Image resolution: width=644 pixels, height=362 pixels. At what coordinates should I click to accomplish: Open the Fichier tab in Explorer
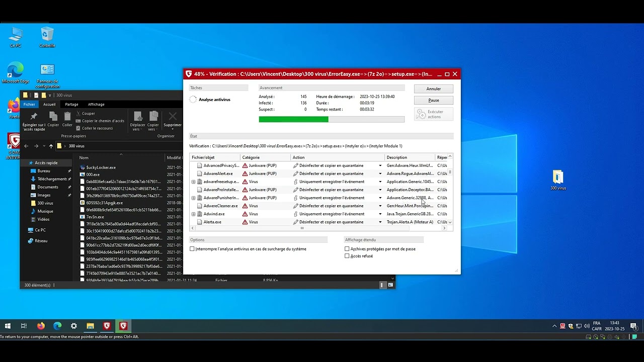click(x=29, y=104)
